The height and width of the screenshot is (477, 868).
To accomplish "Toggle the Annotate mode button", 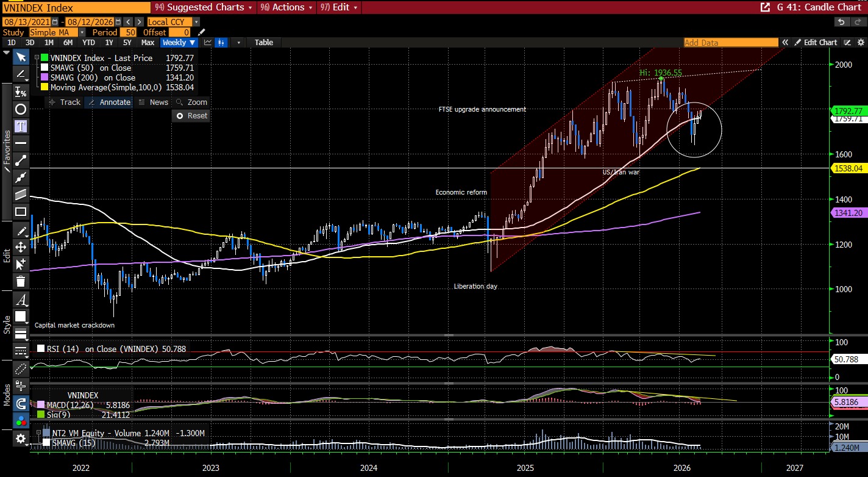I will [x=110, y=102].
